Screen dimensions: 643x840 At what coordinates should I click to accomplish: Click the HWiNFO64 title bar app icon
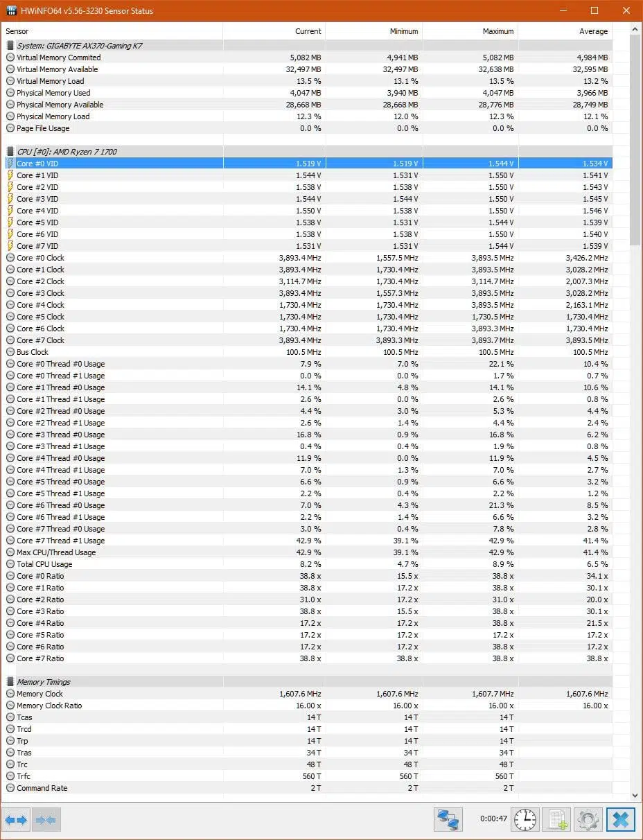12,11
